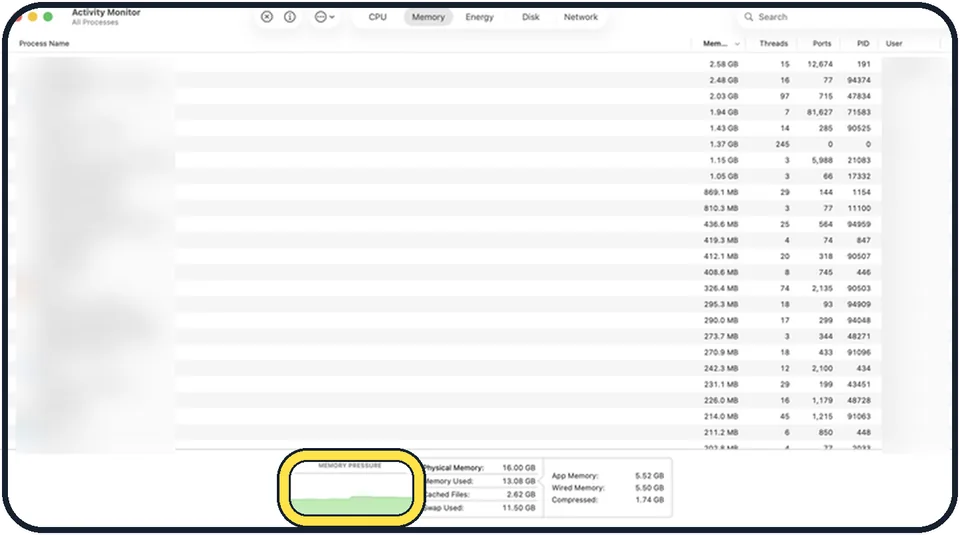The height and width of the screenshot is (535, 960).
Task: Sort by Ports column
Action: click(x=822, y=43)
